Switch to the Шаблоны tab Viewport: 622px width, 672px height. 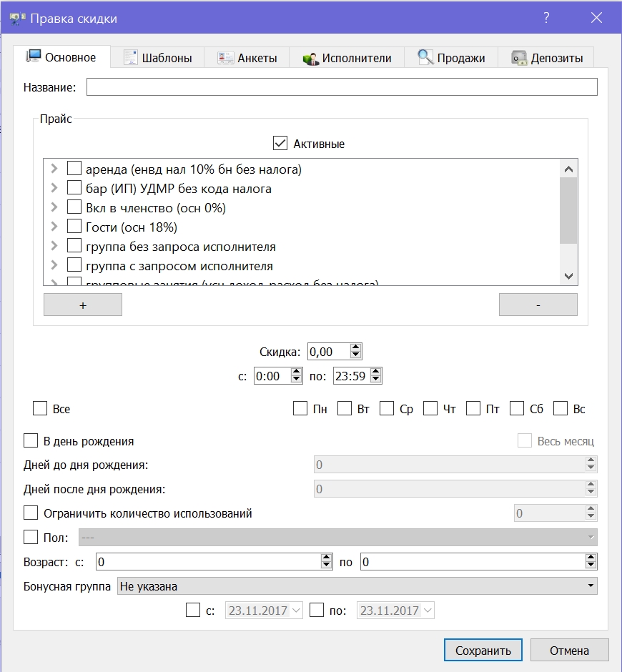pyautogui.click(x=157, y=57)
